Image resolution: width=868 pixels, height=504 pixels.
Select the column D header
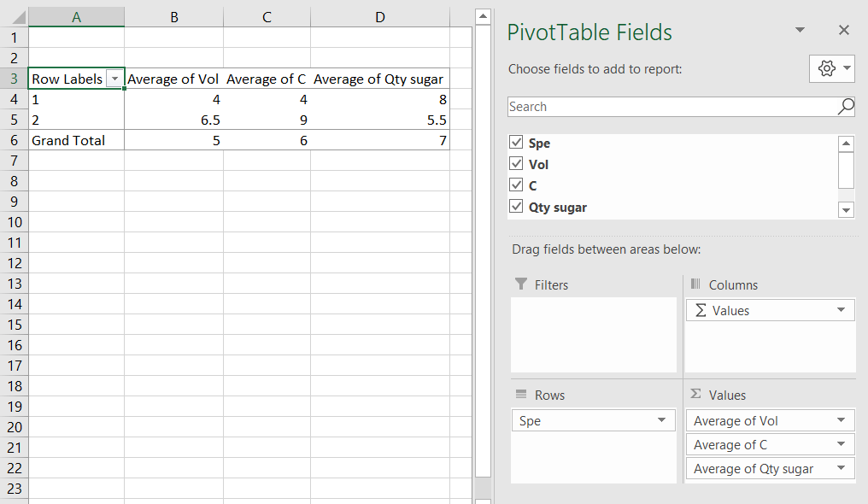pos(379,16)
